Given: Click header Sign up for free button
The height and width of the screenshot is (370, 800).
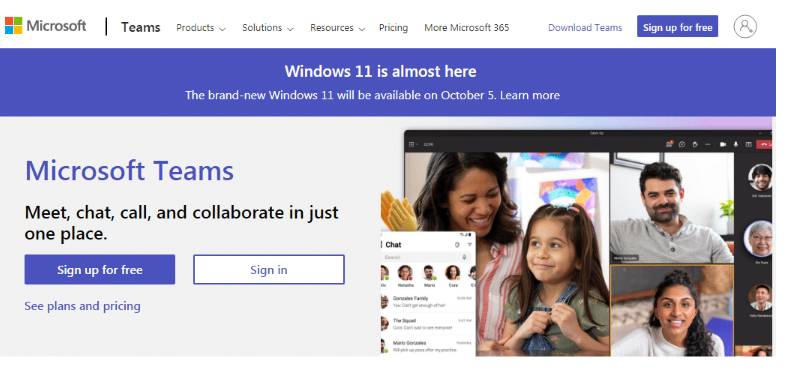Looking at the screenshot, I should click(677, 27).
